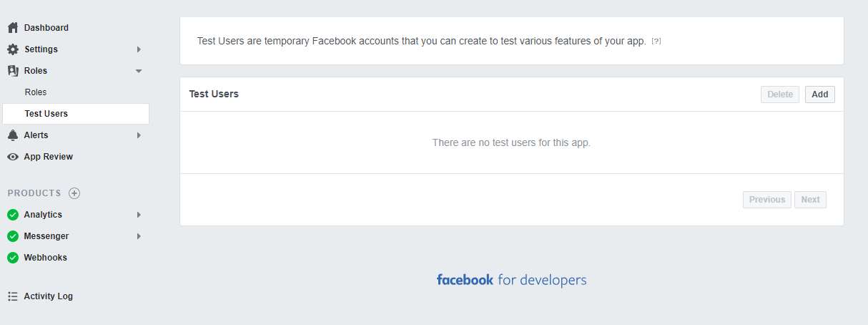Click the Activity Log list icon

13,296
